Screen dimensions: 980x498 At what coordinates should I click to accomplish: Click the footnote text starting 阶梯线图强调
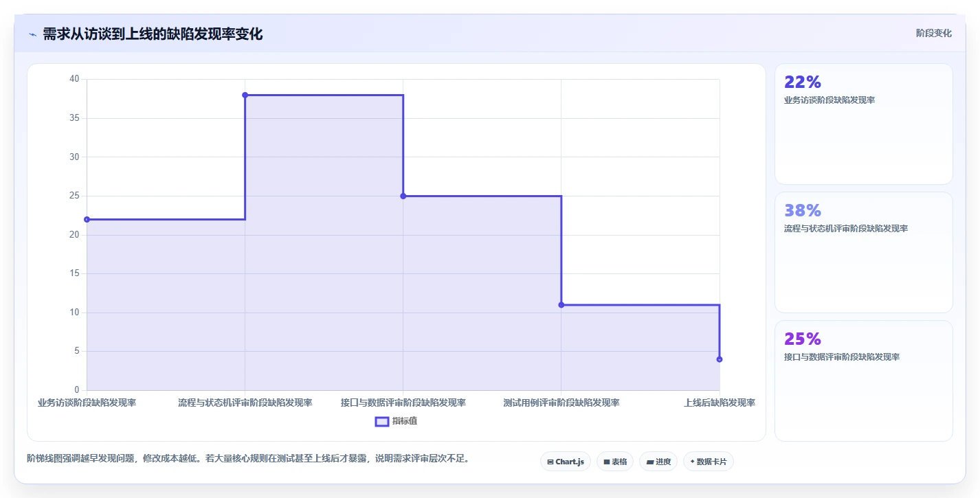point(250,458)
